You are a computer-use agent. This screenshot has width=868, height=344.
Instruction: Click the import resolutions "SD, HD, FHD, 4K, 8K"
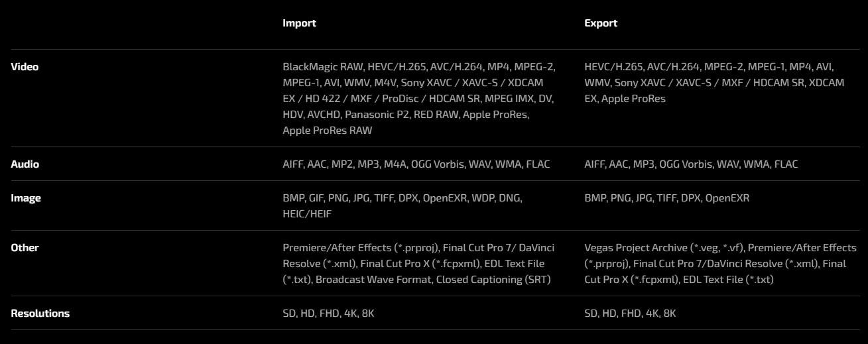(x=328, y=314)
